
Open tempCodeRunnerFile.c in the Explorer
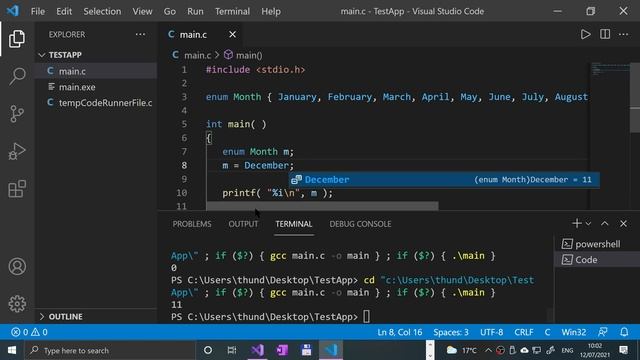pos(96,103)
